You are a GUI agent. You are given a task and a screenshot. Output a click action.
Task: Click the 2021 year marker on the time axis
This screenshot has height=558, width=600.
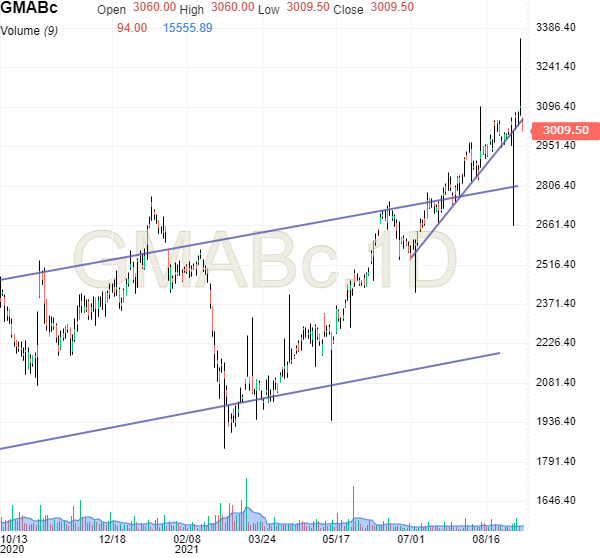coord(187,549)
